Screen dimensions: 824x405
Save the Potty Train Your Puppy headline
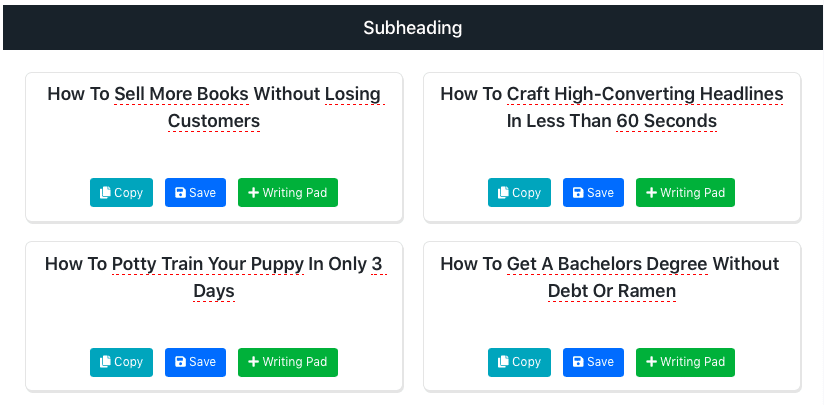coord(195,362)
